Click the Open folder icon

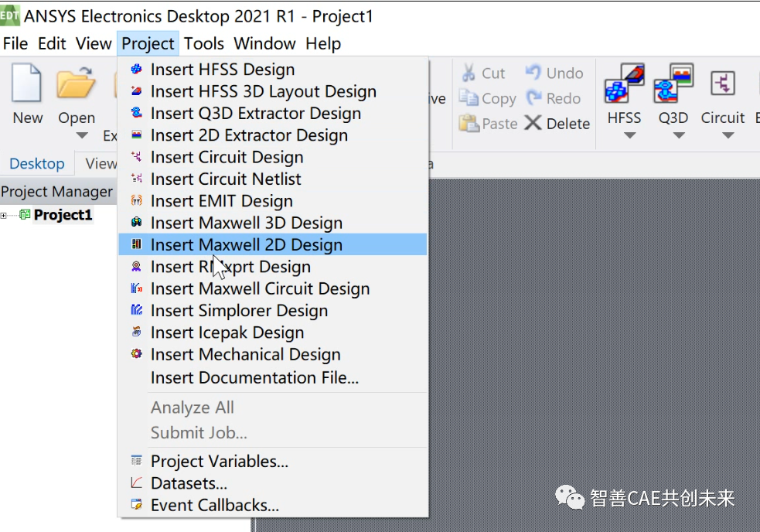76,83
